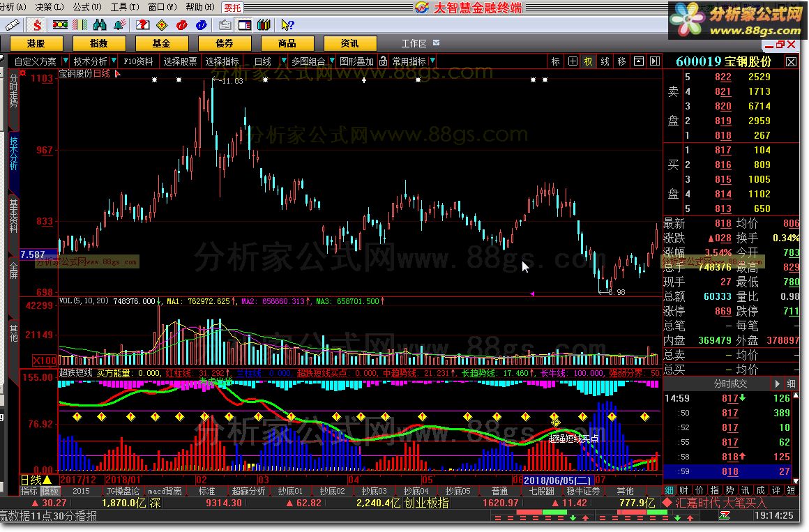Click the colored books library icon
Image resolution: width=809 pixels, height=532 pixels.
pyautogui.click(x=264, y=24)
